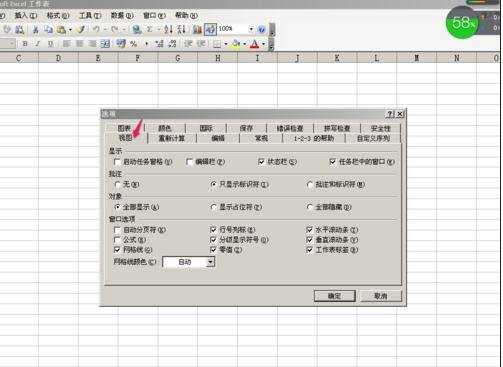Click the Center alignment icon
Screen dimensions: 503x367
coord(79,44)
